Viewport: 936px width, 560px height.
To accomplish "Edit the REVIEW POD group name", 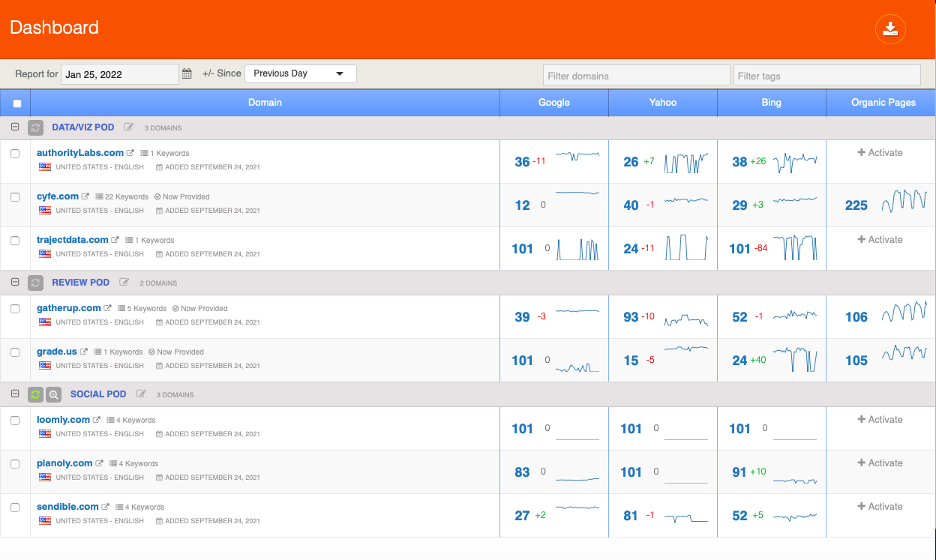I will click(x=124, y=283).
